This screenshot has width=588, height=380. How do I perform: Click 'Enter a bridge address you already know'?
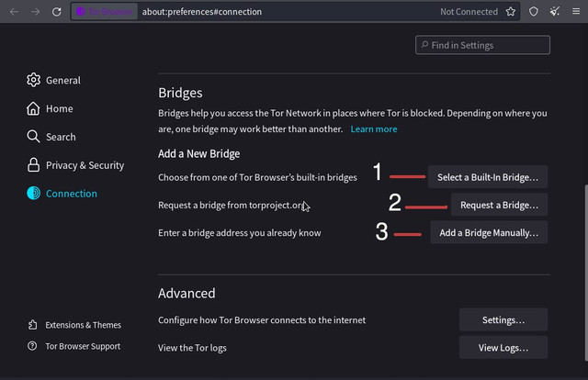point(239,233)
